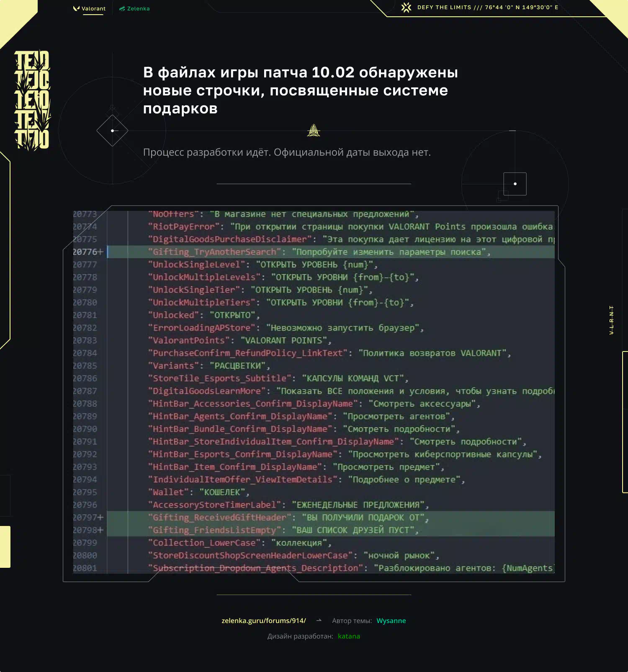Click the 'Unlocked' line
Viewport: 628px width, 672px height.
click(x=203, y=315)
